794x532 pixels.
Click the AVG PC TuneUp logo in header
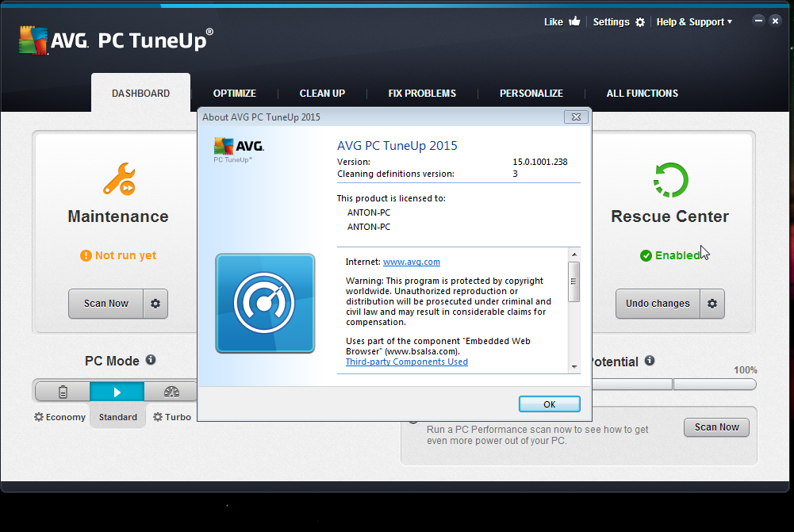(116, 40)
